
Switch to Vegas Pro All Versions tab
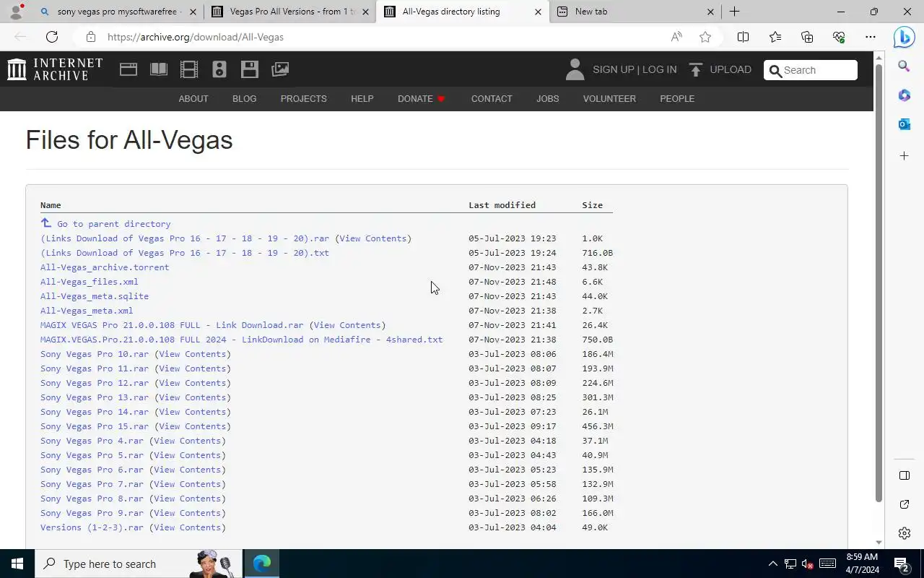tap(292, 12)
